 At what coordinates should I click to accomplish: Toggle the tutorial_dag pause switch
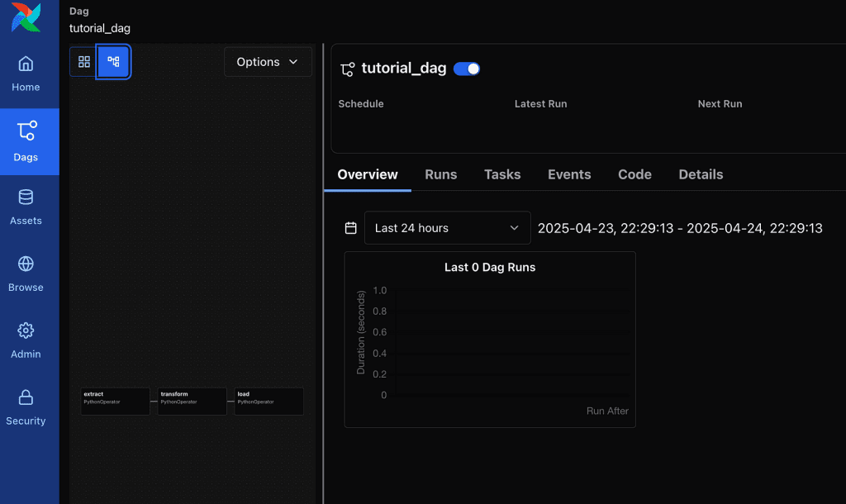tap(467, 69)
